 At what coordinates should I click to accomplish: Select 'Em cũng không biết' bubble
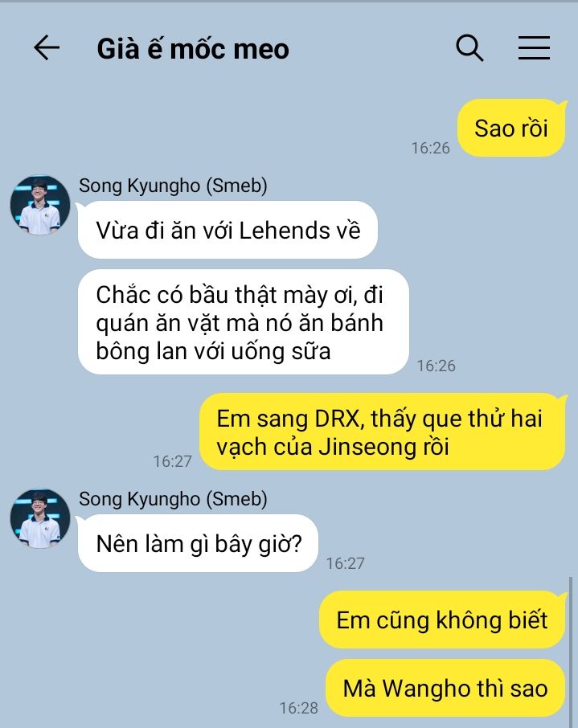coord(442,620)
